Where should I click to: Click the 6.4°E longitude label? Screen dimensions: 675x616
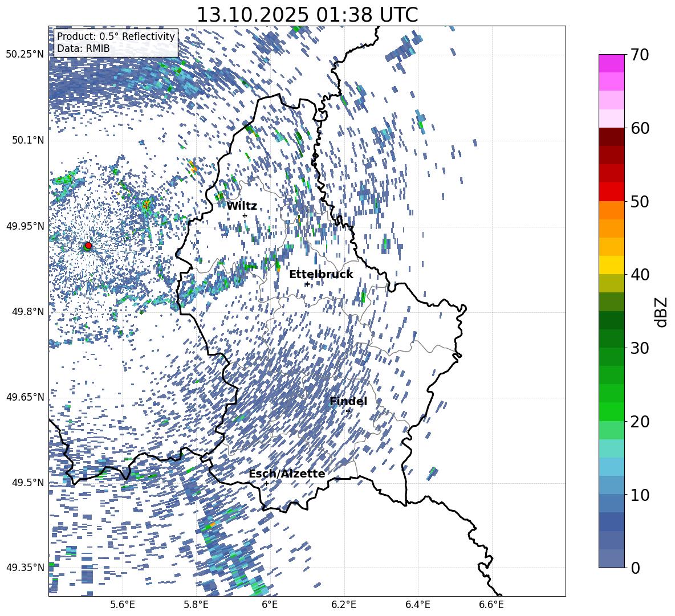417,605
